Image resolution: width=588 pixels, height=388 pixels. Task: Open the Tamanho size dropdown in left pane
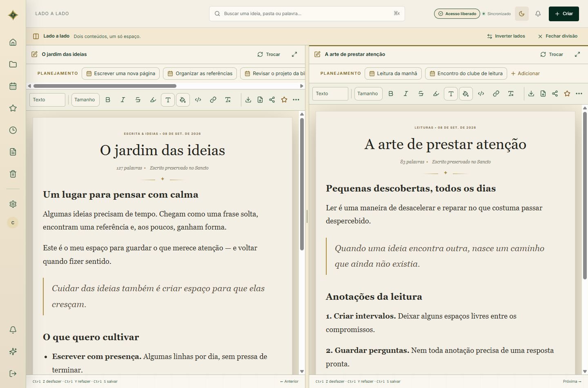(85, 100)
